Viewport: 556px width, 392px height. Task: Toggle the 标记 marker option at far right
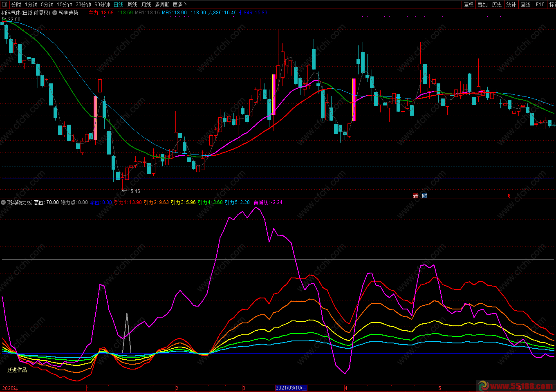tap(552, 4)
